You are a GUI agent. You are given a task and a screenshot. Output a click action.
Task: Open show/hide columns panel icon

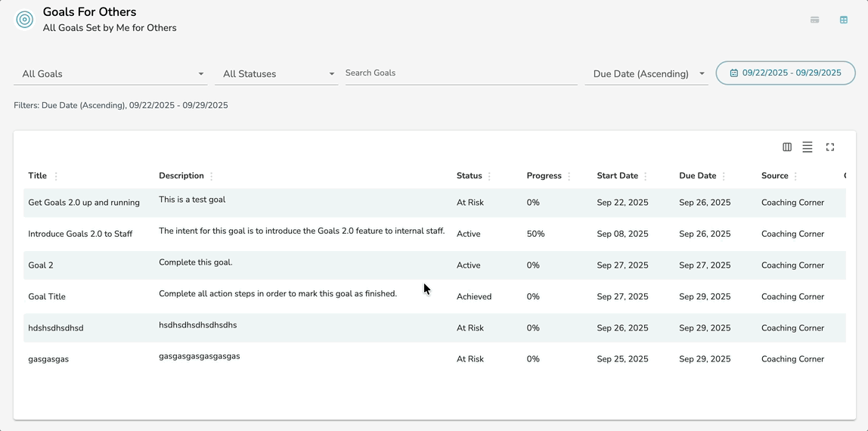(787, 147)
